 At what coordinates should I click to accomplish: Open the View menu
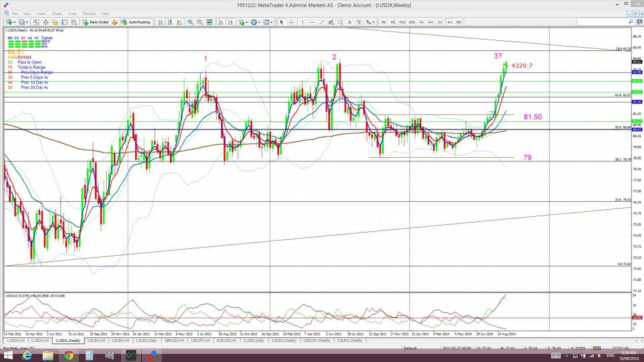point(27,14)
